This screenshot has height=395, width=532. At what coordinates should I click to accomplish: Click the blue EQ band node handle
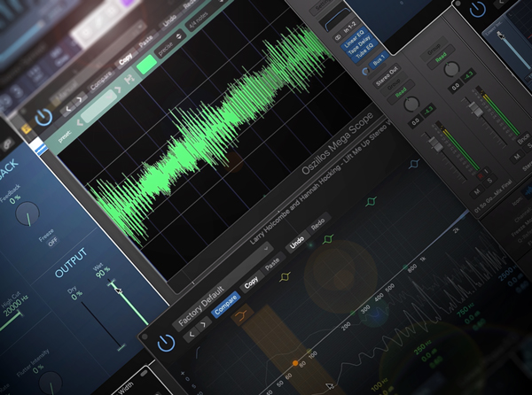point(412,165)
